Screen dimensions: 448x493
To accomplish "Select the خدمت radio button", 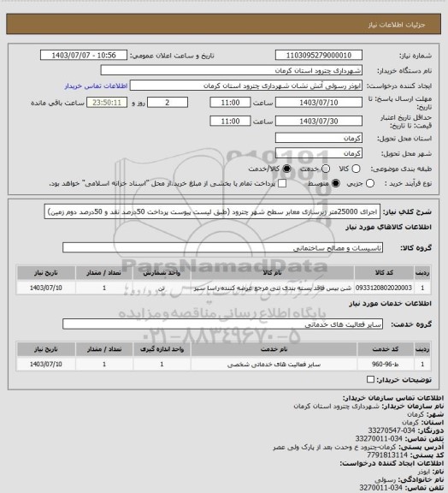I will point(326,169).
